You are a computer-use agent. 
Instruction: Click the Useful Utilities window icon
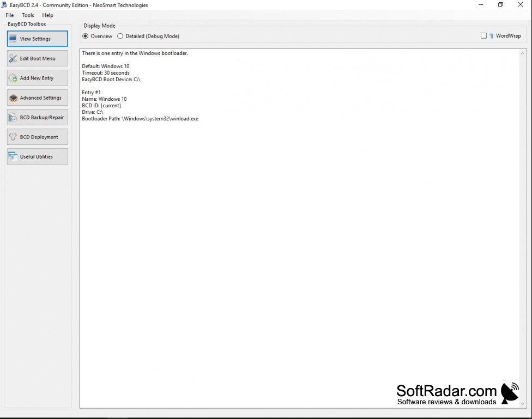click(x=13, y=156)
